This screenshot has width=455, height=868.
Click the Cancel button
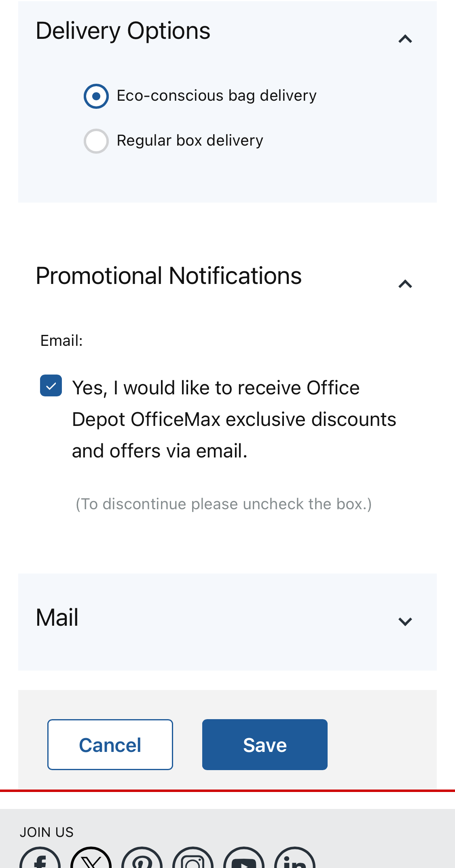pos(110,744)
